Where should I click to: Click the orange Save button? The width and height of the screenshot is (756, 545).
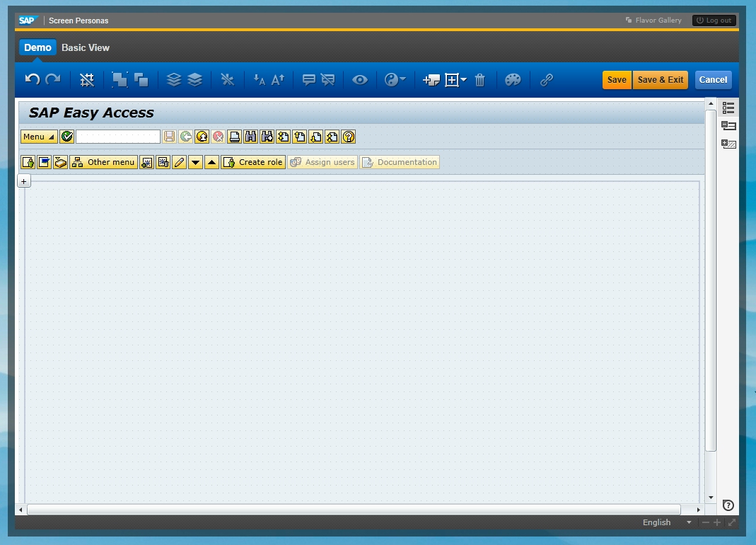[617, 80]
